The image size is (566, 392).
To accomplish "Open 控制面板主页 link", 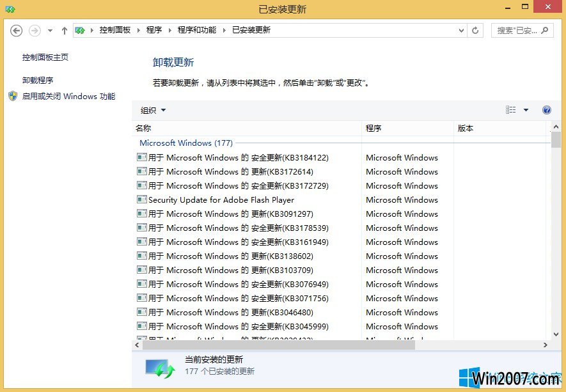I will click(x=45, y=57).
